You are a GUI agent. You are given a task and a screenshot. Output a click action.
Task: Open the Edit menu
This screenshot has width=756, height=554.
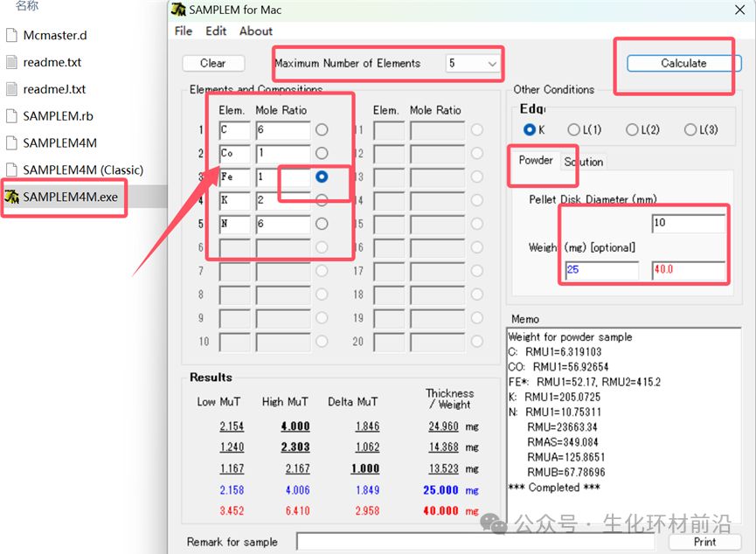click(x=216, y=31)
